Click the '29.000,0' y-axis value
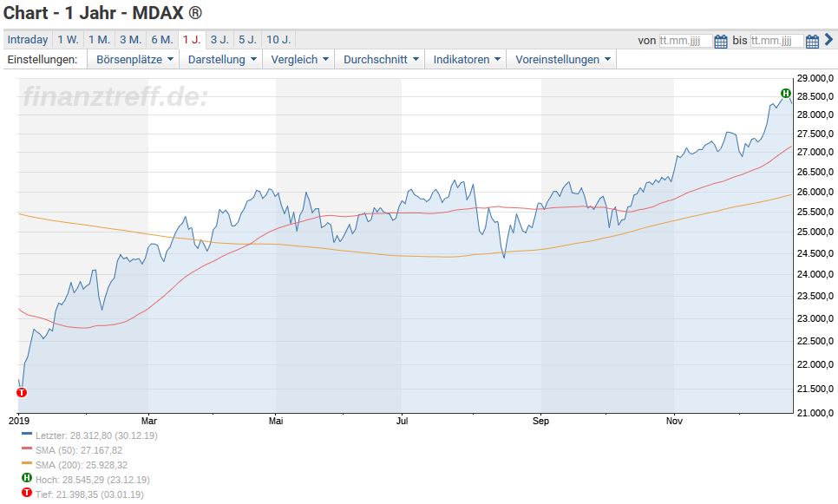This screenshot has width=838, height=504. coord(815,79)
